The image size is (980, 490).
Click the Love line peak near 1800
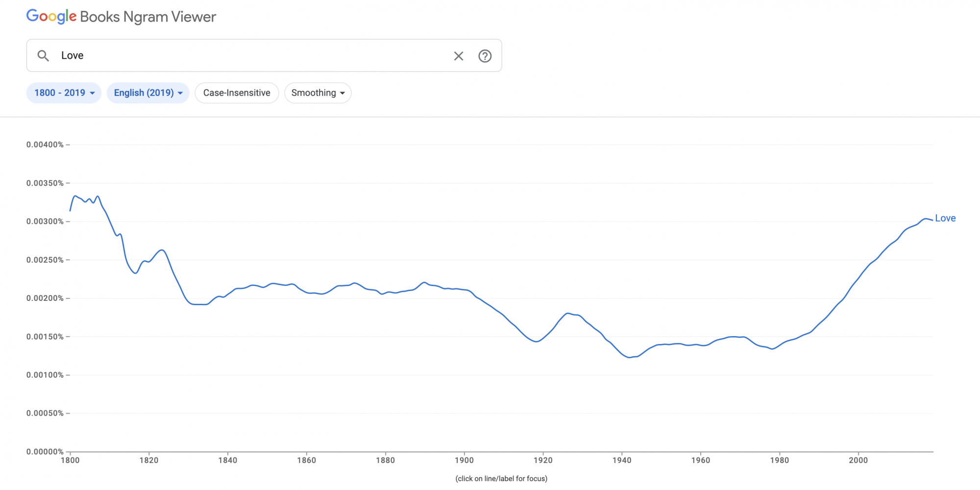pos(75,196)
